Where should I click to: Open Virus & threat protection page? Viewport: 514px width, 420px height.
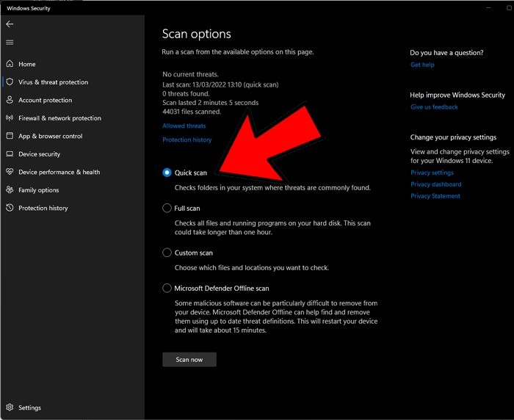(53, 82)
